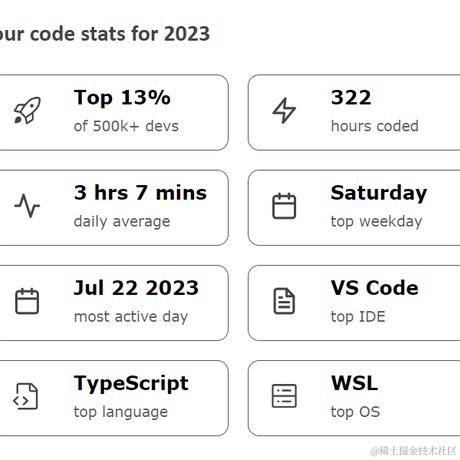Select the 'Top 13%' heading text
The image size is (460, 460).
coord(122,98)
